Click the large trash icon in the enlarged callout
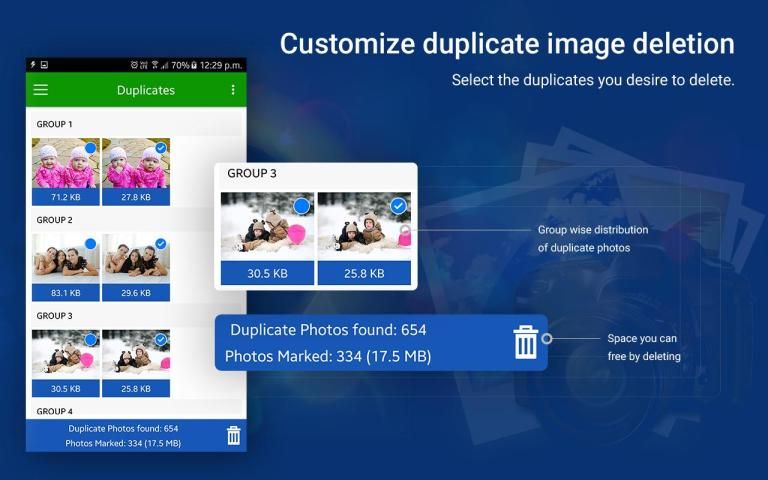Screen dimensions: 768x480 coord(525,342)
